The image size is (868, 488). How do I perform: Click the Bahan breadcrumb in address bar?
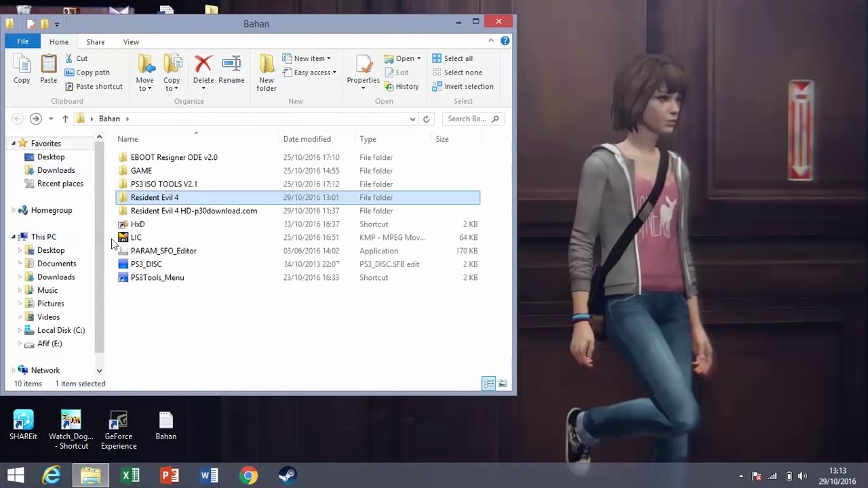tap(109, 119)
